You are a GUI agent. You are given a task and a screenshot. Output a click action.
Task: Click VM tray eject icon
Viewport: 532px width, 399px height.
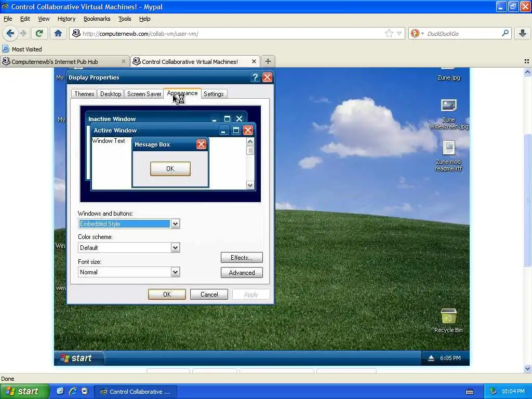(431, 358)
